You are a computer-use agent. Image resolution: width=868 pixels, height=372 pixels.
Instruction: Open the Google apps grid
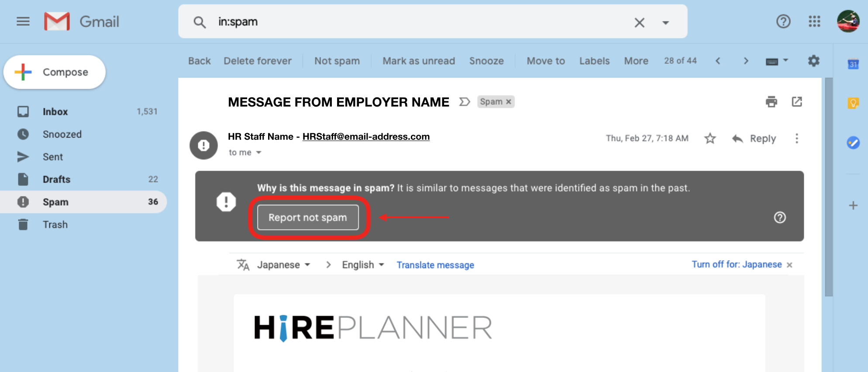[x=814, y=21]
